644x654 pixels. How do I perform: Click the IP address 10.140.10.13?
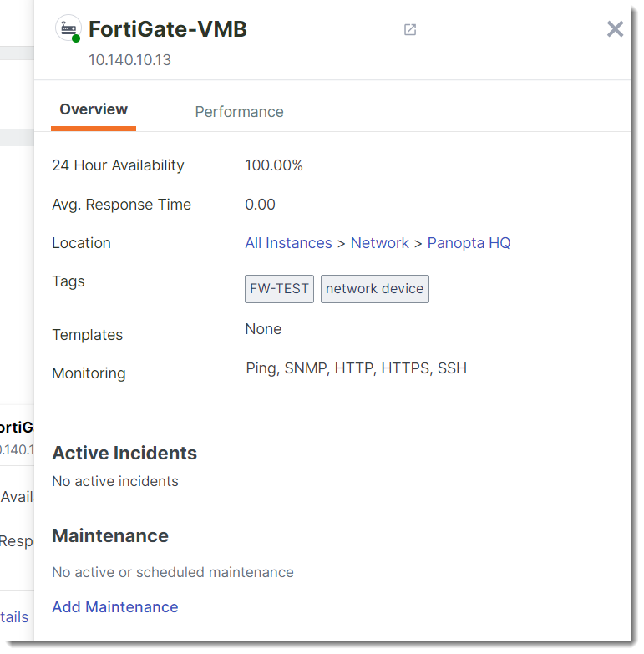tap(129, 60)
